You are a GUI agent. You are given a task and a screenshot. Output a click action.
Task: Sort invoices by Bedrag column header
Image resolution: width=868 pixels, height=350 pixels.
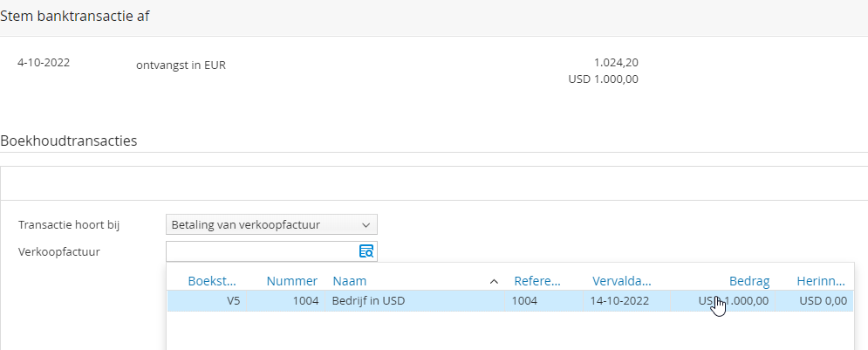tap(748, 281)
